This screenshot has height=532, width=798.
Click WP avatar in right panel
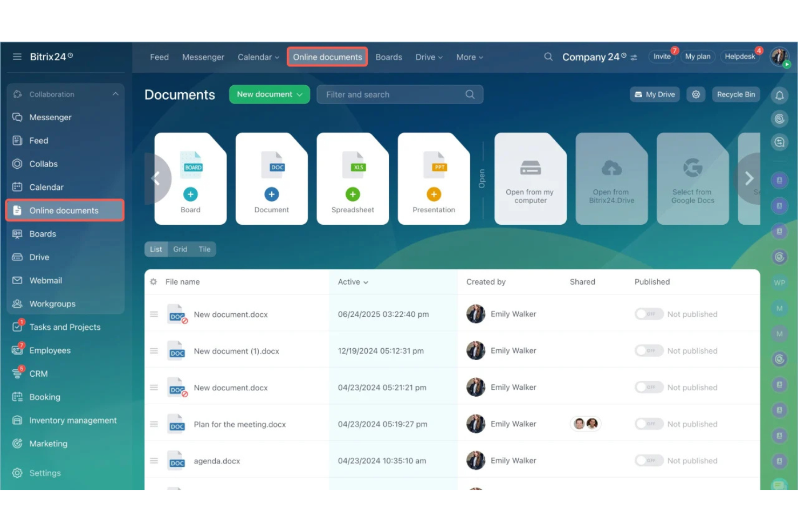point(780,282)
